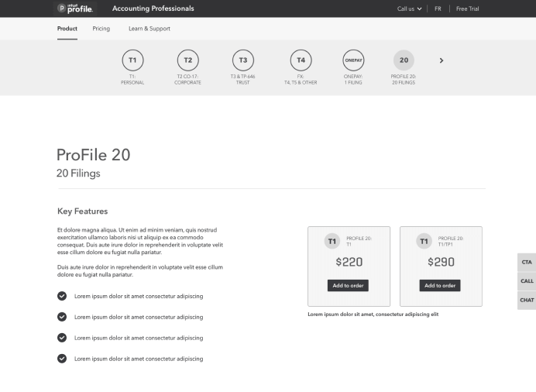536x392 pixels.
Task: Click the ProFile logo in header
Action: (x=75, y=9)
